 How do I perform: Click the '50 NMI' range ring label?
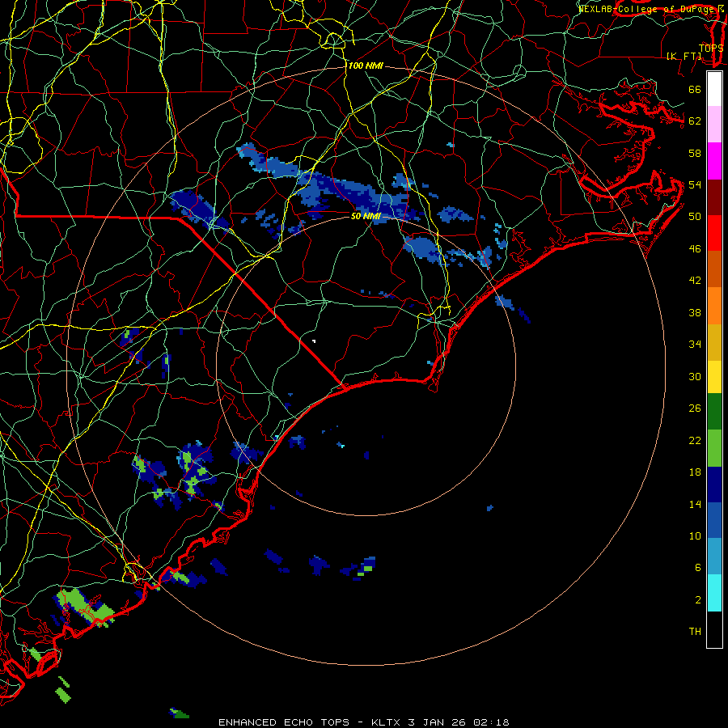coord(366,216)
